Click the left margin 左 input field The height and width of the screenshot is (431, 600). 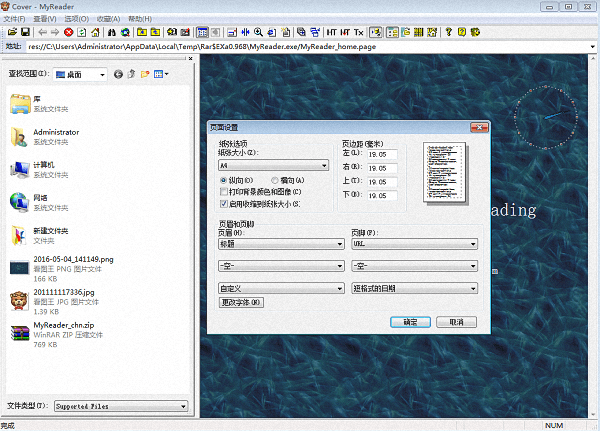coord(381,155)
